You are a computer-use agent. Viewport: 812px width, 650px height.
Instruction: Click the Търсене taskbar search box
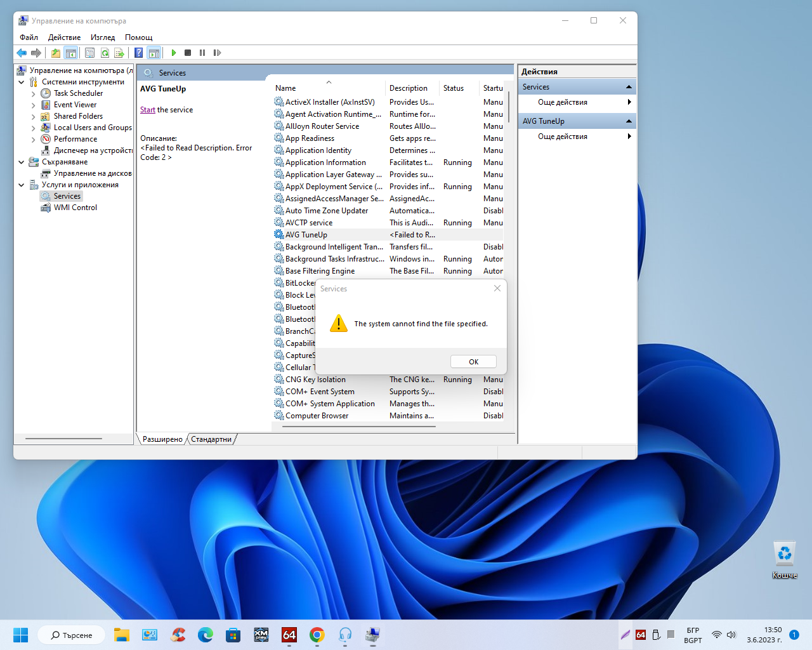point(71,635)
